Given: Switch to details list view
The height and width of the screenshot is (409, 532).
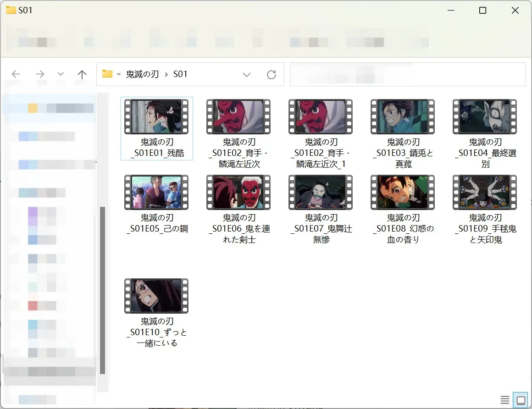Looking at the screenshot, I should click(505, 400).
